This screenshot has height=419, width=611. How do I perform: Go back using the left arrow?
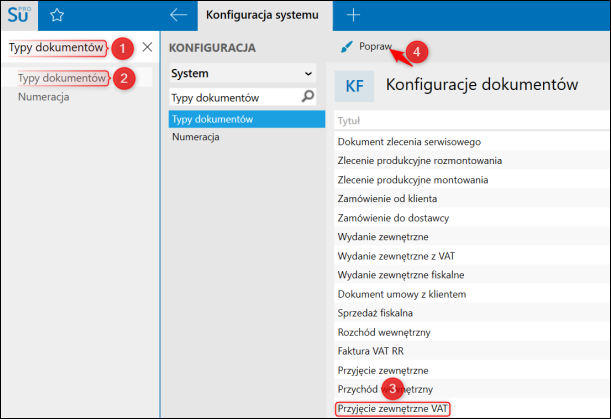(179, 15)
